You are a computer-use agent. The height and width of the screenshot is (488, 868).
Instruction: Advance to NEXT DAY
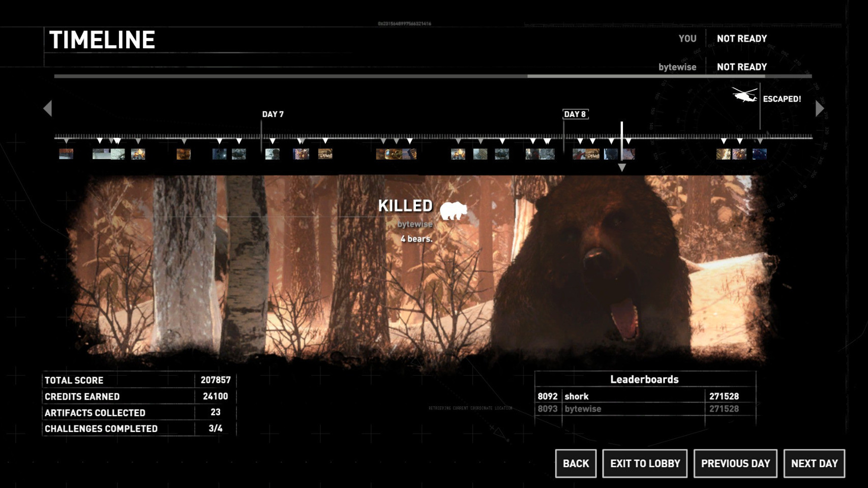coord(814,464)
